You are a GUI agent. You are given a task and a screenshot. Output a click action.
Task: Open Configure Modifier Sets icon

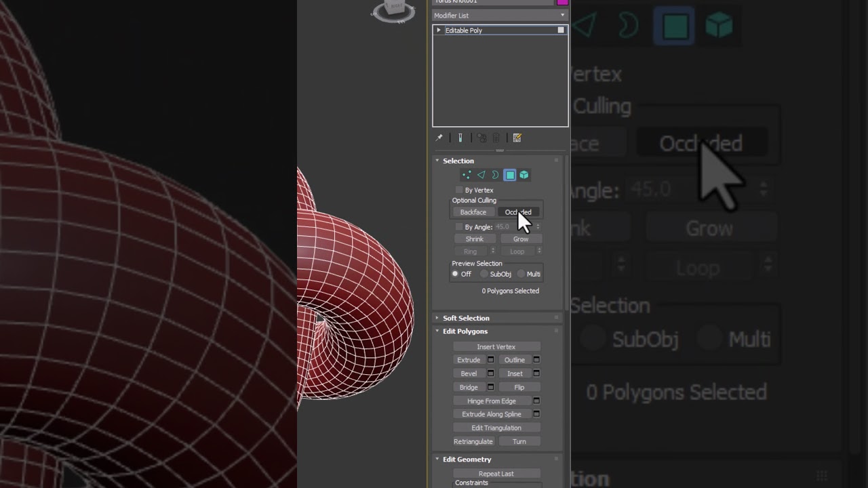[x=517, y=138]
